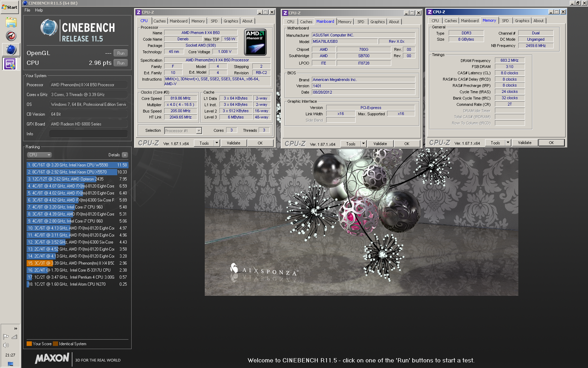Click the Maxon logo
This screenshot has width=588, height=368.
pos(52,358)
